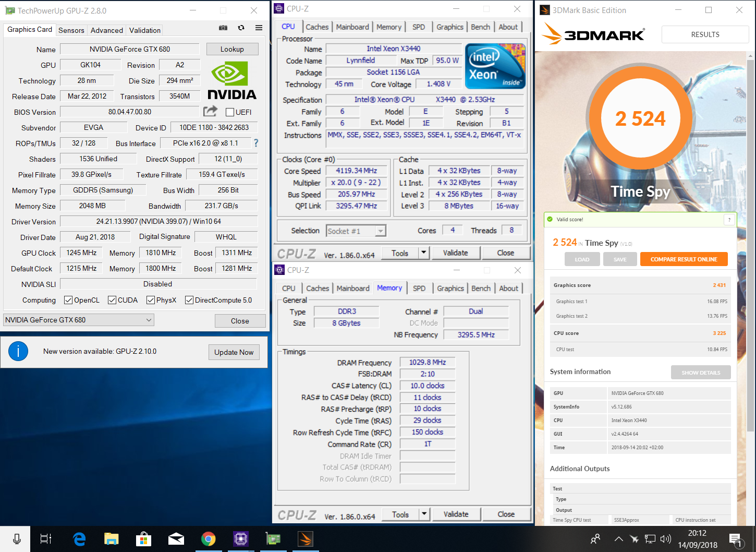
Task: Click the Bus Interface question mark
Action: coord(256,143)
